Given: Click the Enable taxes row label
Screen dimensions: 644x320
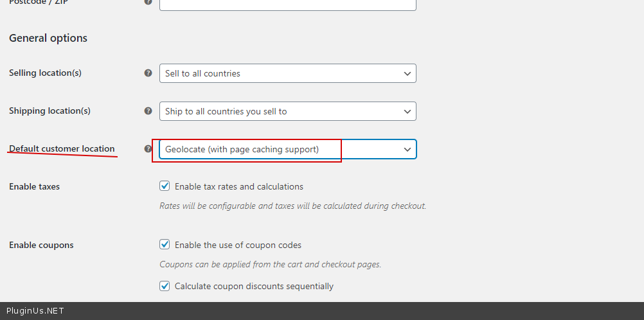Looking at the screenshot, I should point(34,187).
